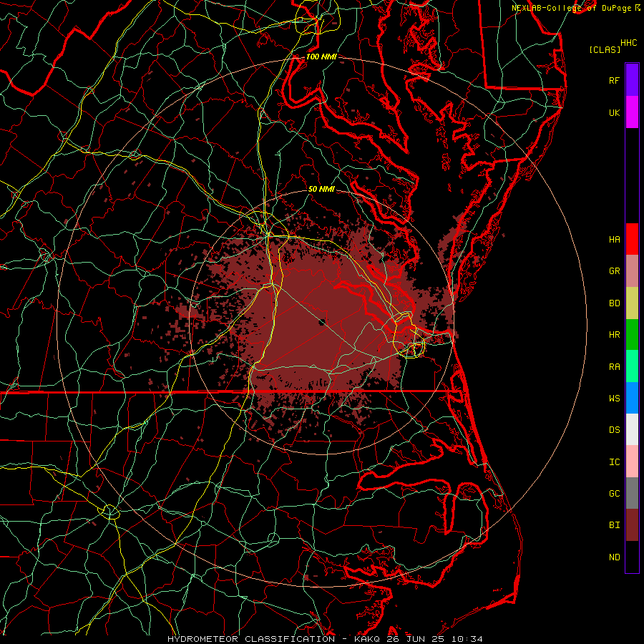
Task: Click the [CLAS] units label
Action: (x=605, y=49)
